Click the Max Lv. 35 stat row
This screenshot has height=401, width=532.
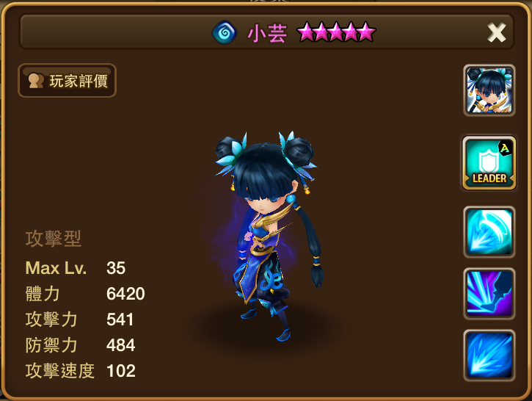pyautogui.click(x=76, y=268)
